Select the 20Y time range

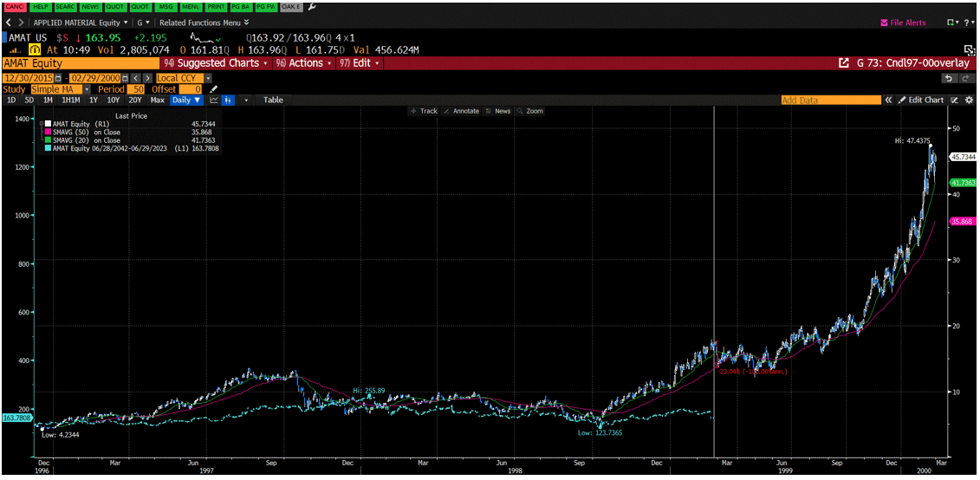click(135, 100)
